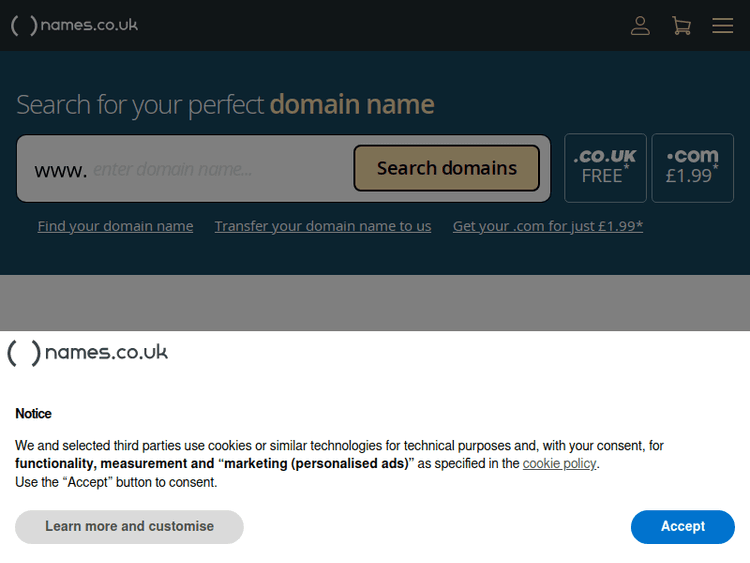Screen dimensions: 750x563
Task: View the shopping cart
Action: click(x=681, y=26)
